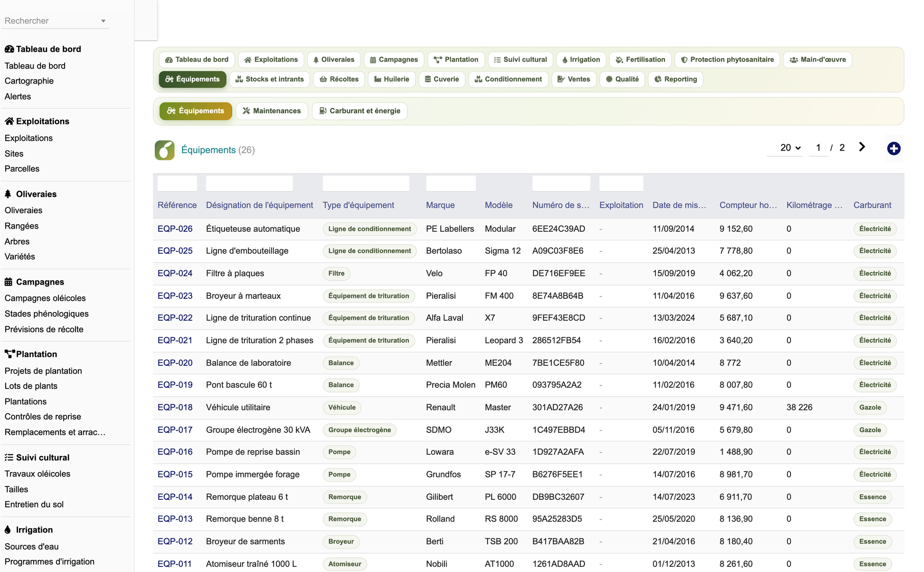Sort by Modèle column header
924x572 pixels.
[x=499, y=205]
